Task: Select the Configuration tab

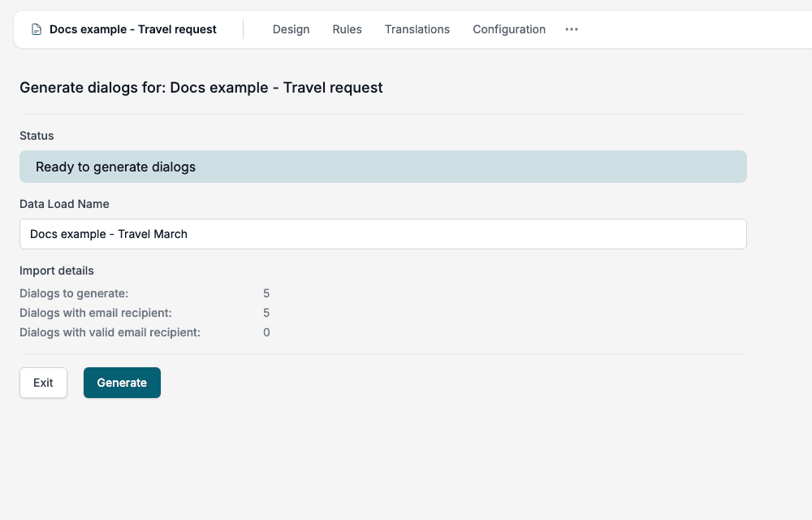Action: [509, 29]
